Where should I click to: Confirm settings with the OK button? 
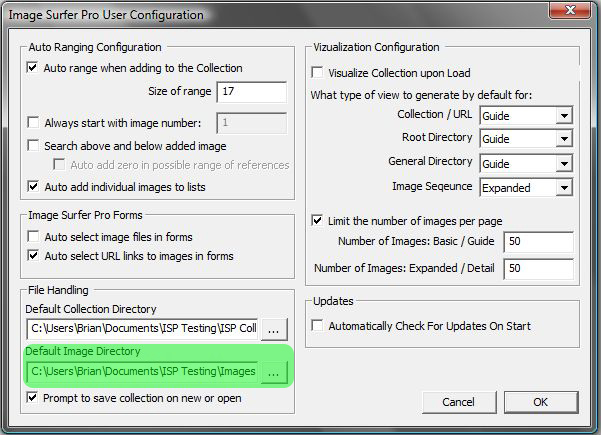coord(541,402)
